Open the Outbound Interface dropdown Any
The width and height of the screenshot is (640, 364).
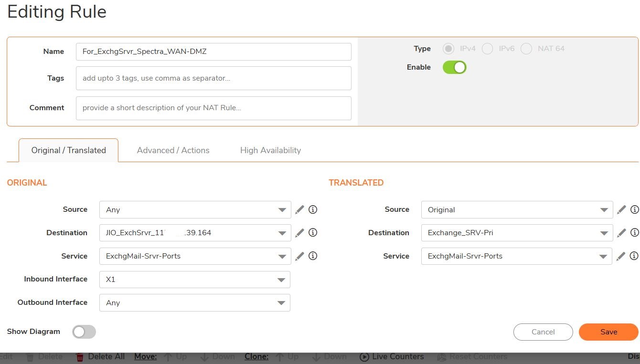(x=195, y=303)
